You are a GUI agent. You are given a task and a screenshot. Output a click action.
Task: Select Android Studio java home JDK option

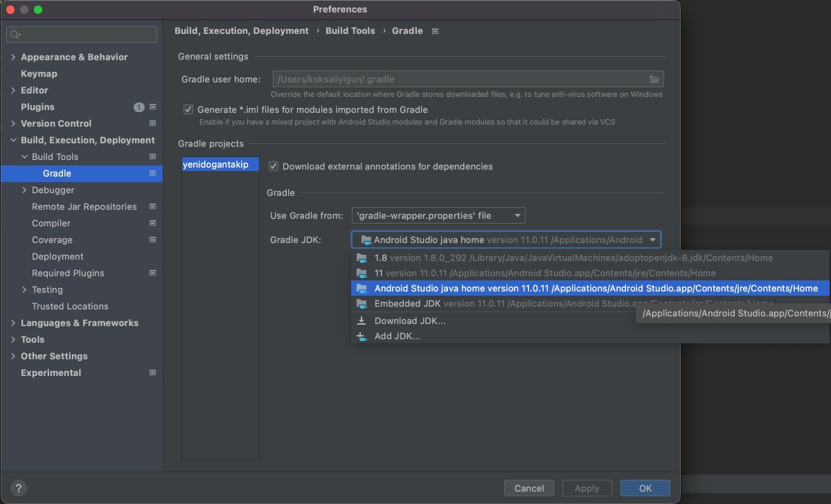589,288
